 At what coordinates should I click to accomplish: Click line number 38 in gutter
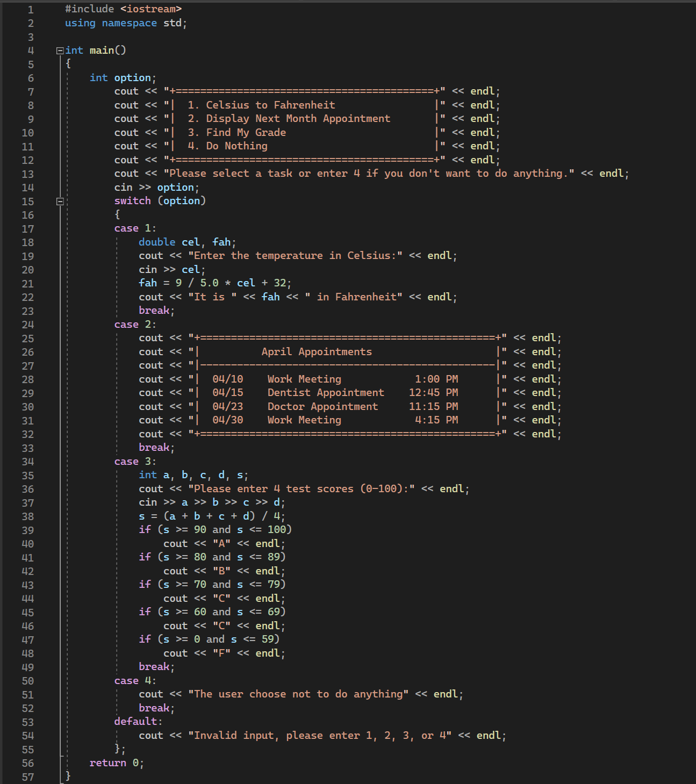28,516
